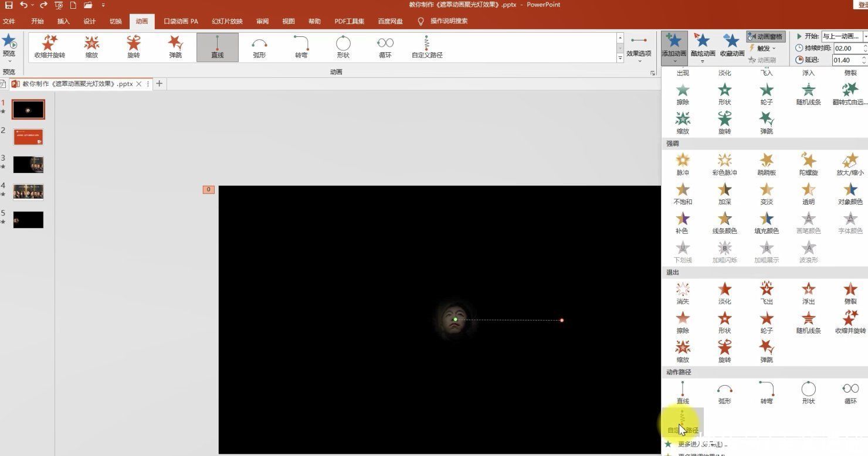868x456 pixels.
Task: Choose 缩放 in the ribbon animation gallery
Action: pyautogui.click(x=92, y=47)
